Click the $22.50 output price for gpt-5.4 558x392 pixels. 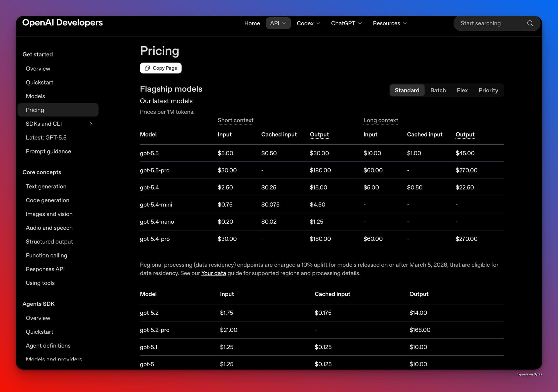click(x=465, y=187)
